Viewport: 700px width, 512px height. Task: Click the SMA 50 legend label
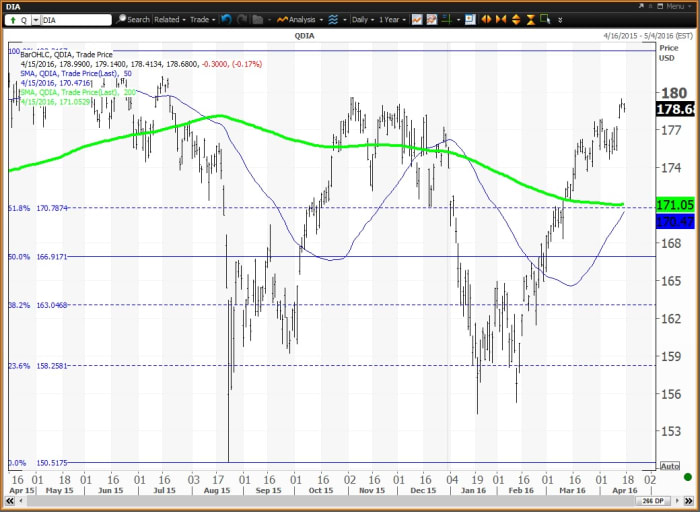[76, 73]
